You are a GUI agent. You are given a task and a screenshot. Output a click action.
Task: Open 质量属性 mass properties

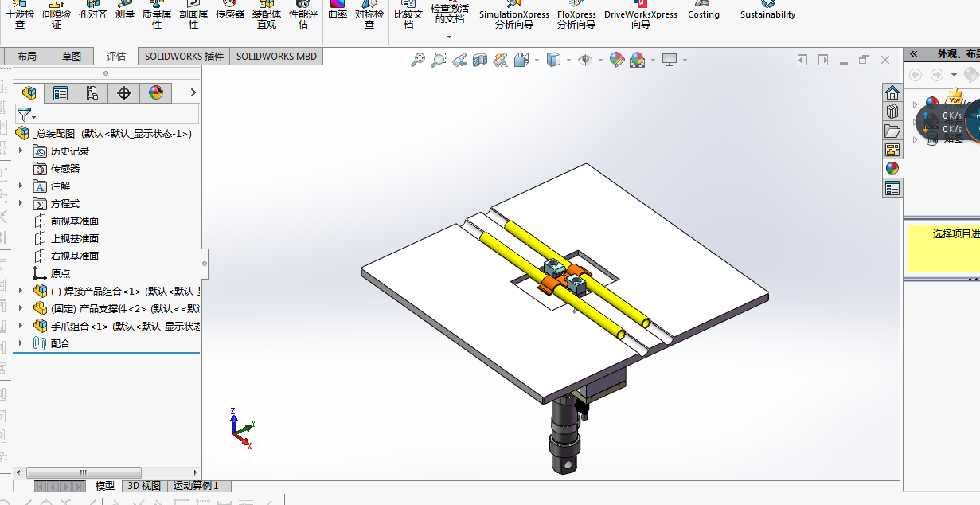point(157,14)
